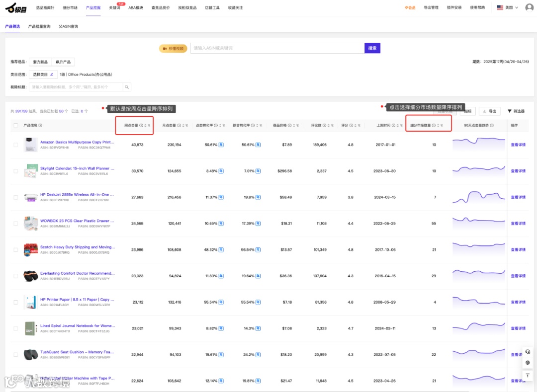Click the customer service headset floating icon

point(528,352)
